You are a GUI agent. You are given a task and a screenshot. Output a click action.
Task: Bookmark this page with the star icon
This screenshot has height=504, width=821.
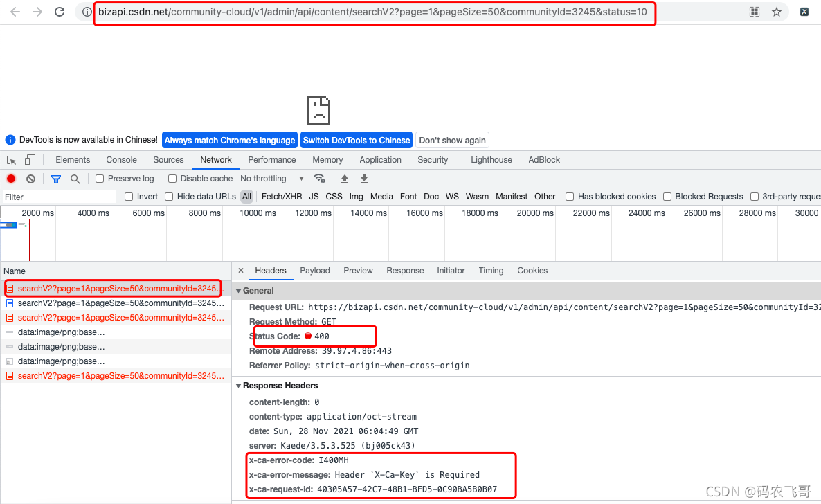(777, 12)
